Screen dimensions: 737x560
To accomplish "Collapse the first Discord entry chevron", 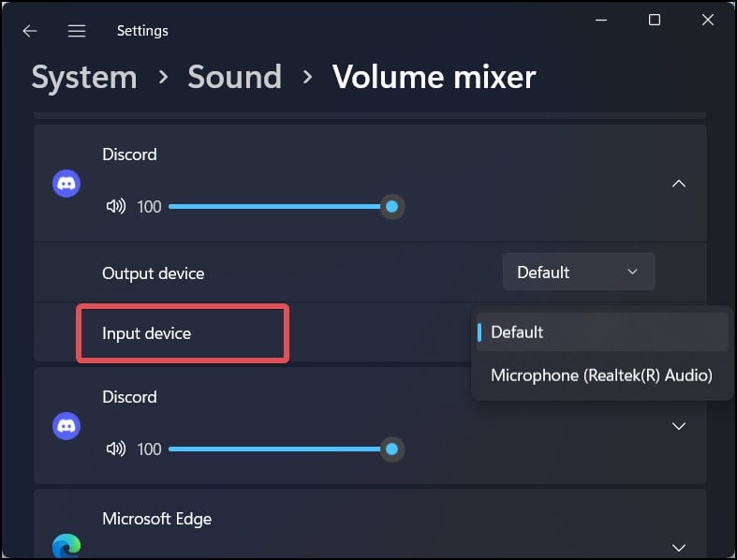I will pos(679,184).
